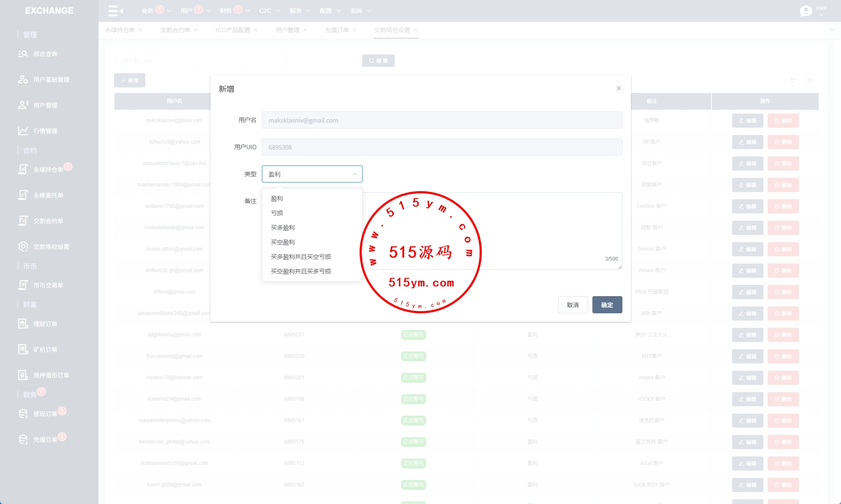The height and width of the screenshot is (504, 841).
Task: Click 交割场控设置 gear icon
Action: coord(23,246)
